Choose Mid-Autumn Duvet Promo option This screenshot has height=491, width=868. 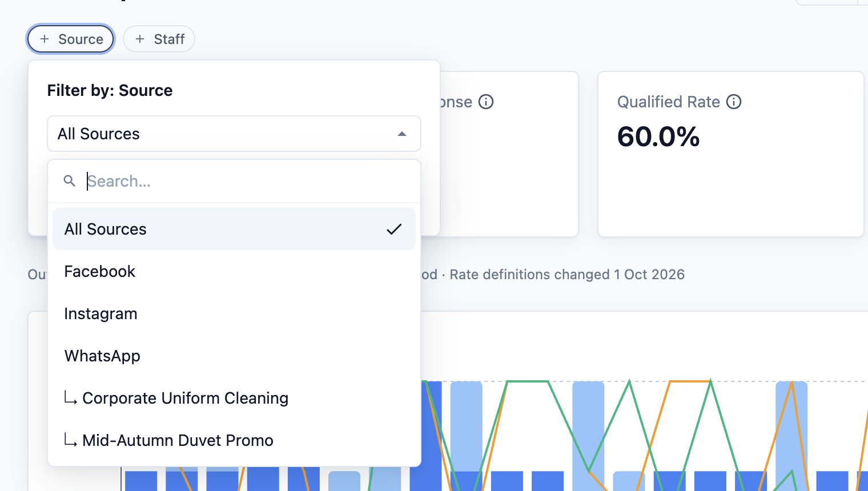(234, 440)
